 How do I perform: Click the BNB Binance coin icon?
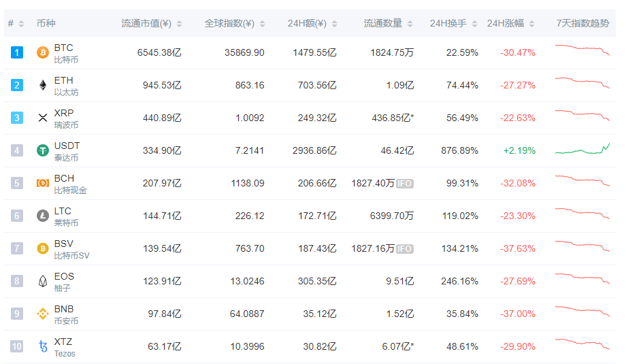point(43,314)
